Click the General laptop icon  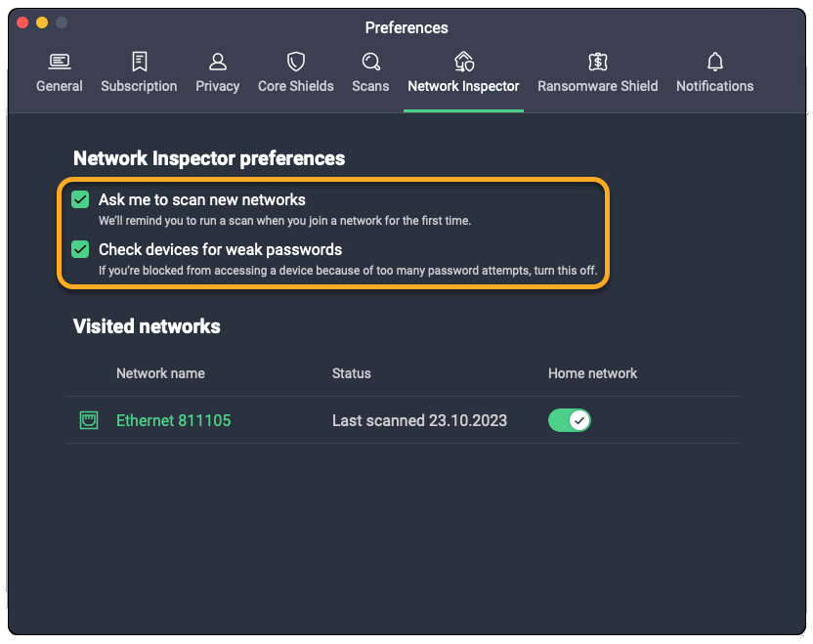click(60, 63)
